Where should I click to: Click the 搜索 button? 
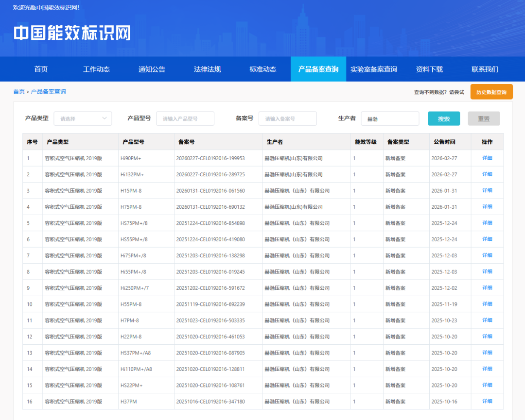(444, 118)
